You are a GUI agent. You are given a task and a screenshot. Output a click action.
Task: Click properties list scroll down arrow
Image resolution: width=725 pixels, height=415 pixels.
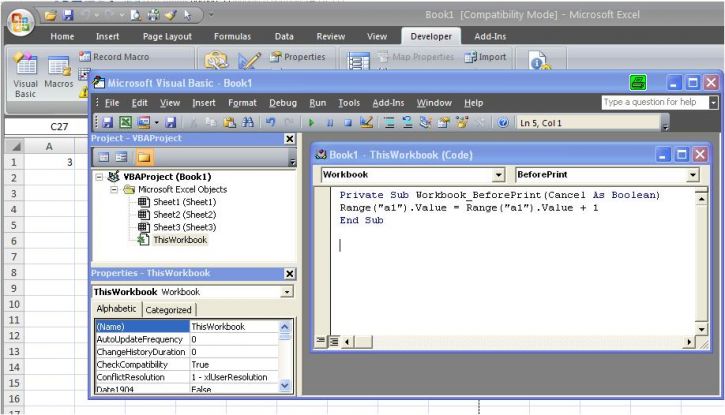(285, 385)
